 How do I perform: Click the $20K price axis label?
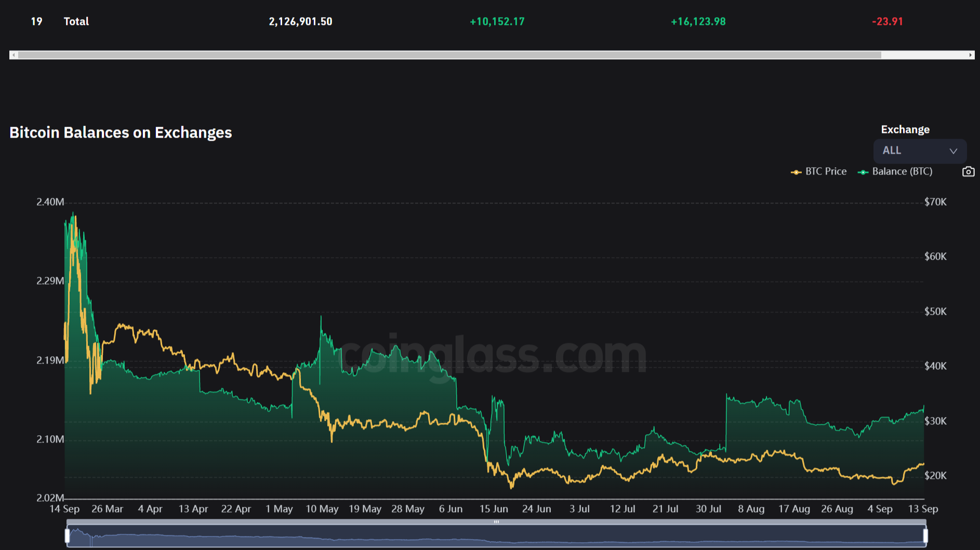tap(935, 476)
